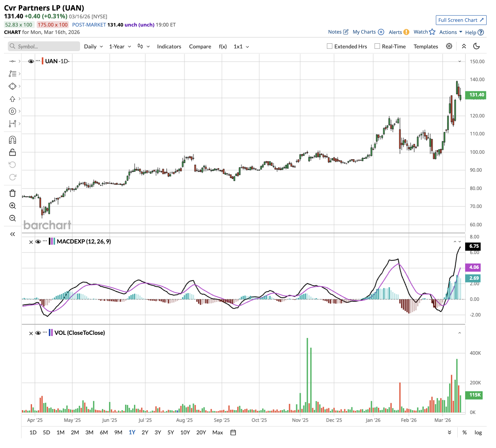Toggle percent scale
The image size is (496, 448).
pos(464,432)
